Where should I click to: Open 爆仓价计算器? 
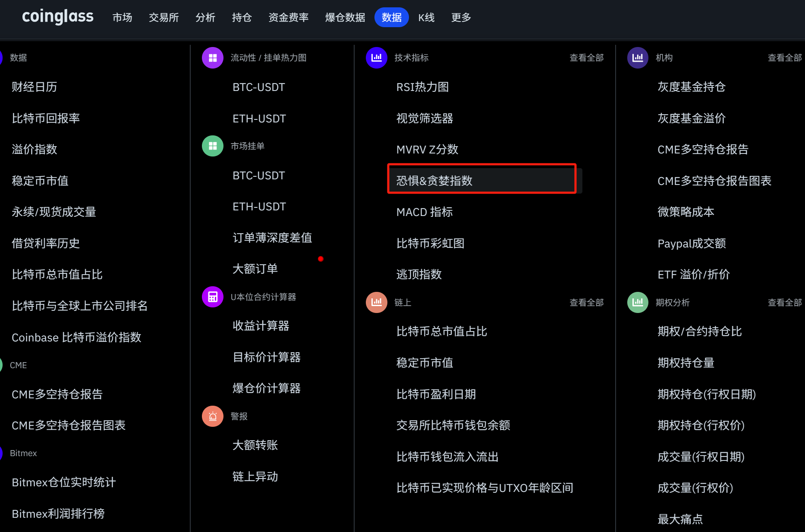coord(267,388)
